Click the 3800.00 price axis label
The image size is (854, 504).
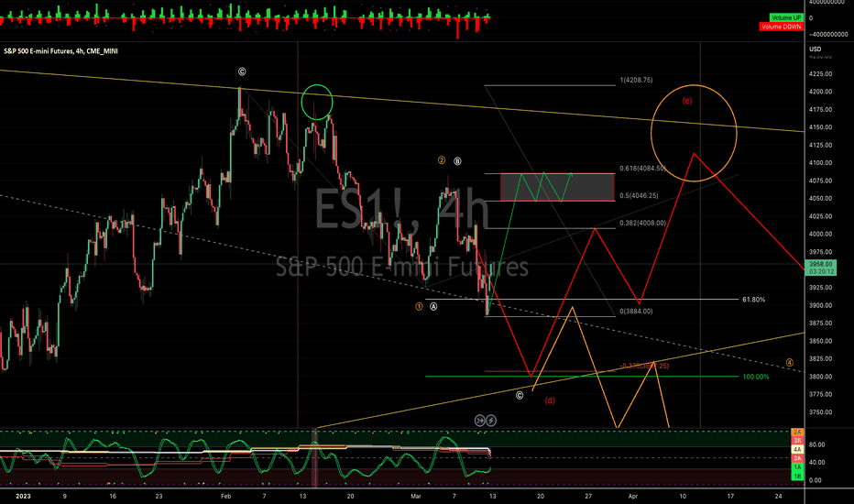821,377
